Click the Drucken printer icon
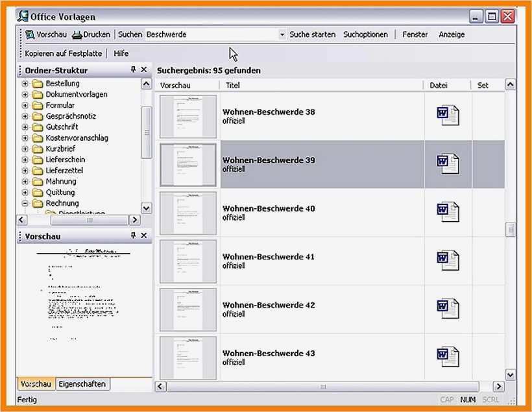 tap(79, 34)
